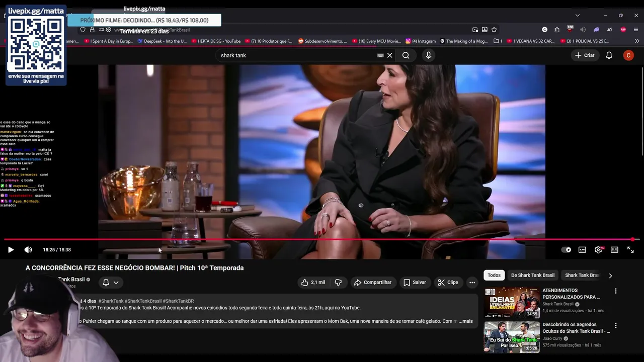Open 'The Making of a Mog...' bookmark
The image size is (644, 362).
point(463,41)
